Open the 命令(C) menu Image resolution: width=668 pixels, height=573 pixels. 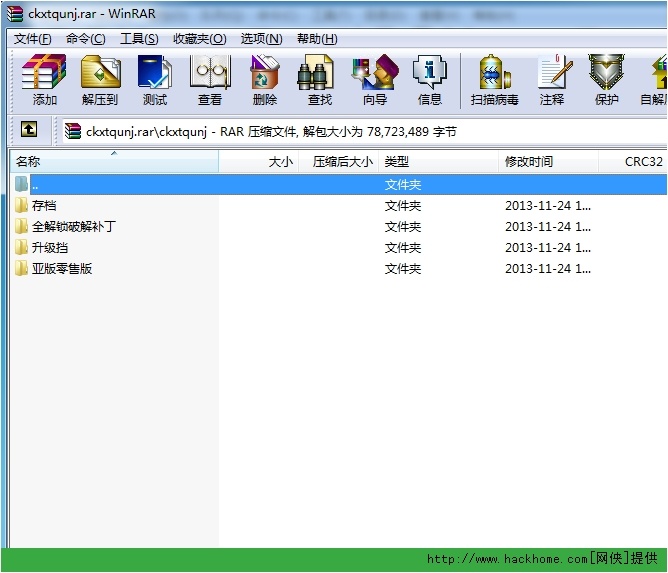(x=86, y=39)
